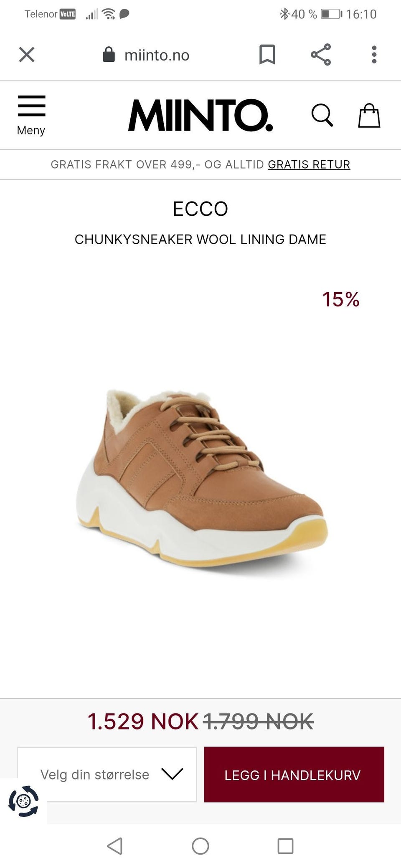Tap the ECCO brand name
The height and width of the screenshot is (868, 401).
pos(200,209)
